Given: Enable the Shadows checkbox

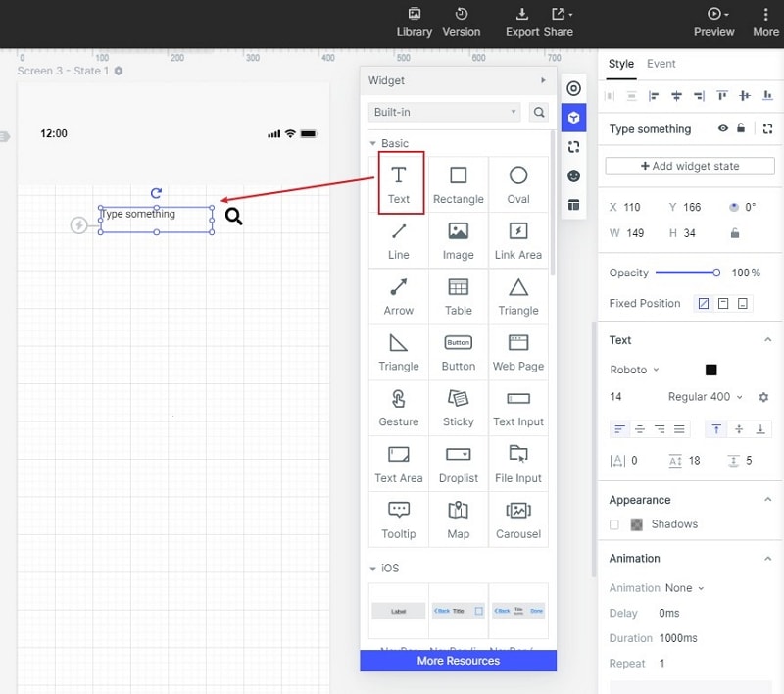Looking at the screenshot, I should tap(614, 524).
